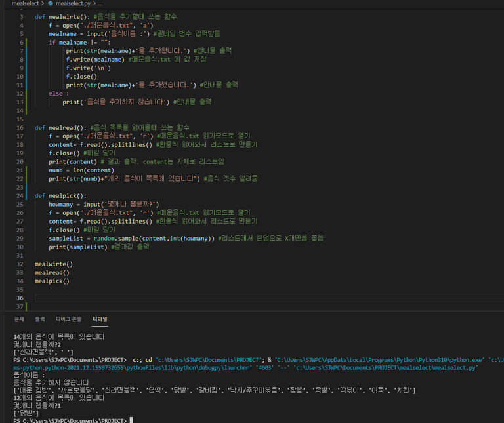Click '음식을 추가하지 않습니다' terminal output line

point(51,382)
